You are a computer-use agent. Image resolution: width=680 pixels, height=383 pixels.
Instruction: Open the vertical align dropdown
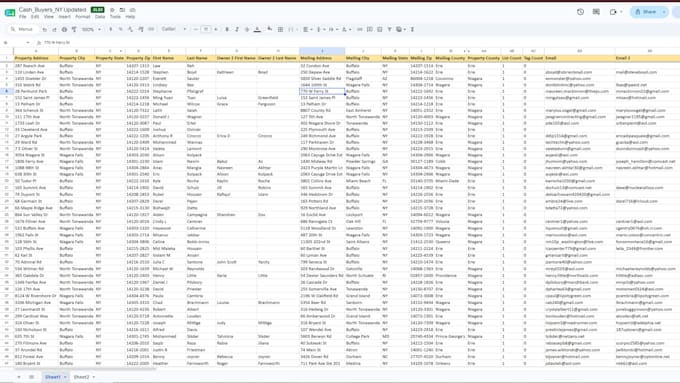pyautogui.click(x=320, y=29)
